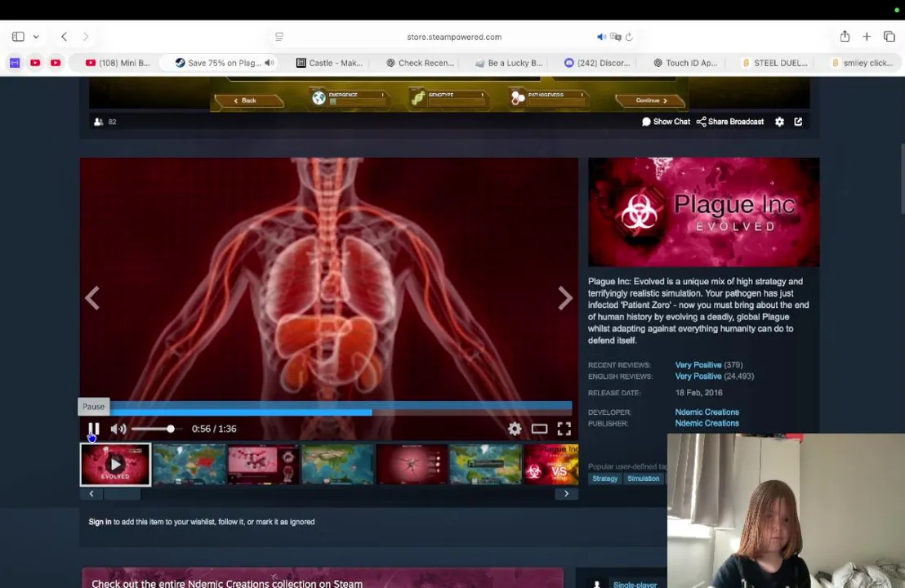The height and width of the screenshot is (588, 905).
Task: Expand the sidebar tab group dropdown
Action: (x=36, y=37)
